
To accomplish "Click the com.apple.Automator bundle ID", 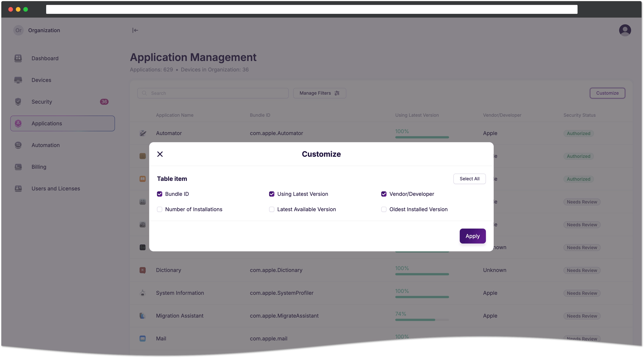I will 276,133.
